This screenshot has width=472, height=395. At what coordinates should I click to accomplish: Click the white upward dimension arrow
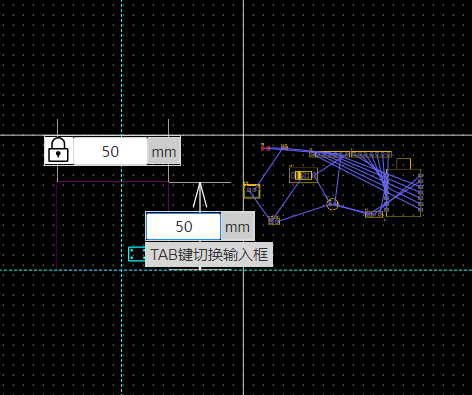pos(200,196)
